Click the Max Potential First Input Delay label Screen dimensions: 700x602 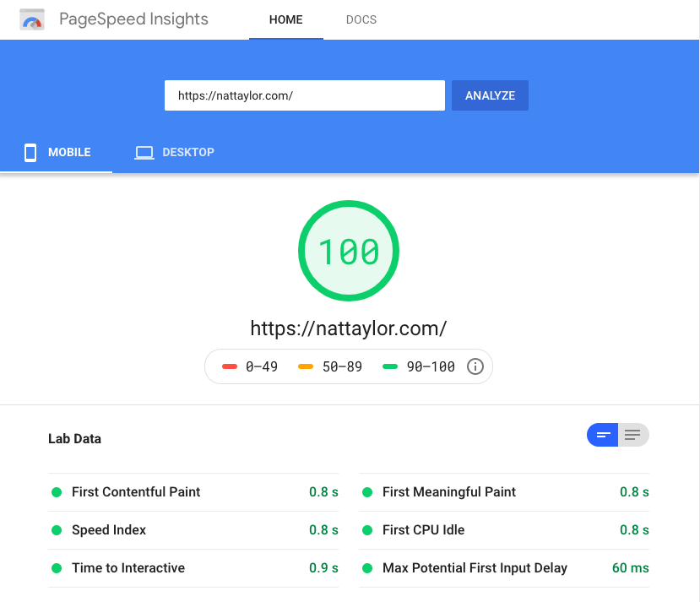click(475, 567)
